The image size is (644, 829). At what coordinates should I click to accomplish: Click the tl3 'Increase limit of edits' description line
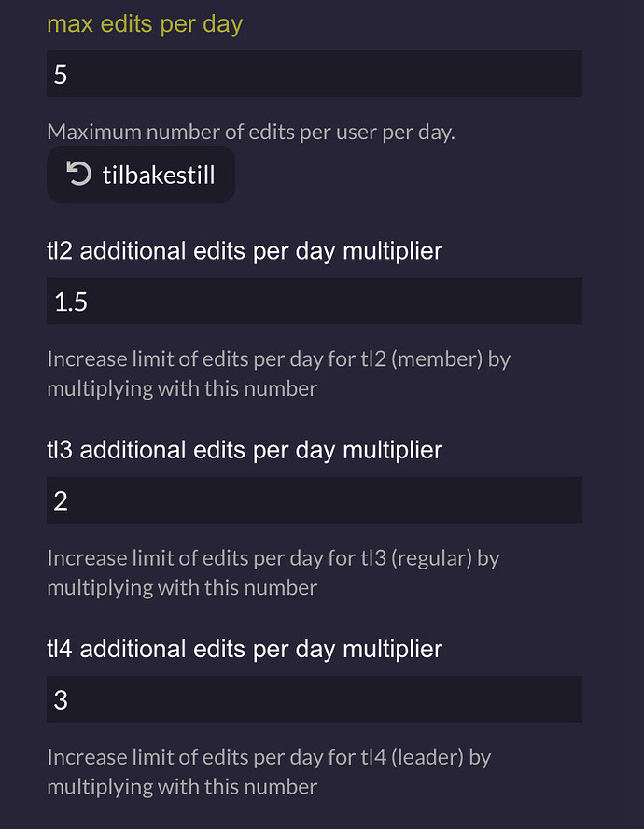[273, 559]
